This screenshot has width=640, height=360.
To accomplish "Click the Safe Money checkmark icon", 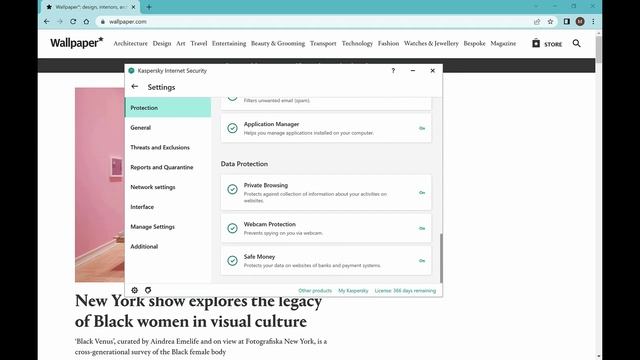I will pyautogui.click(x=232, y=260).
